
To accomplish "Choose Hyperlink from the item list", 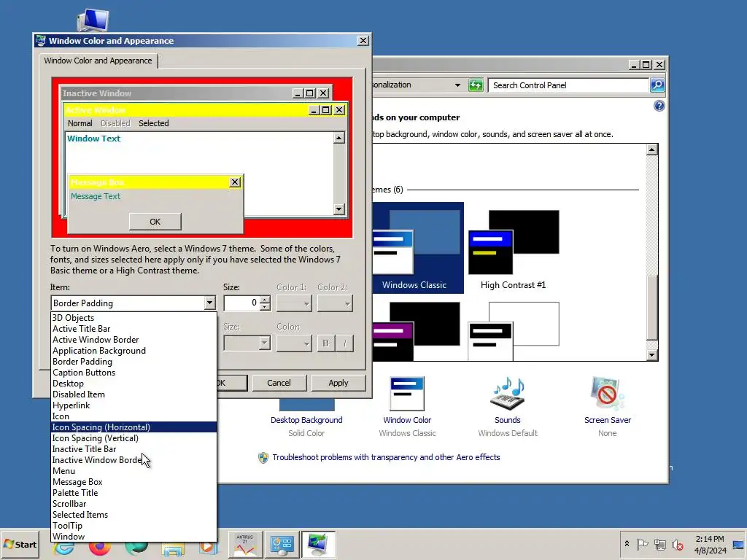I will click(x=134, y=405).
